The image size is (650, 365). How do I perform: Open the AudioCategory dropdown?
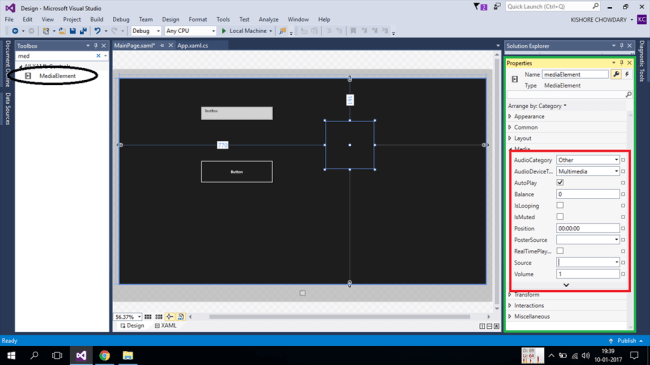click(588, 160)
